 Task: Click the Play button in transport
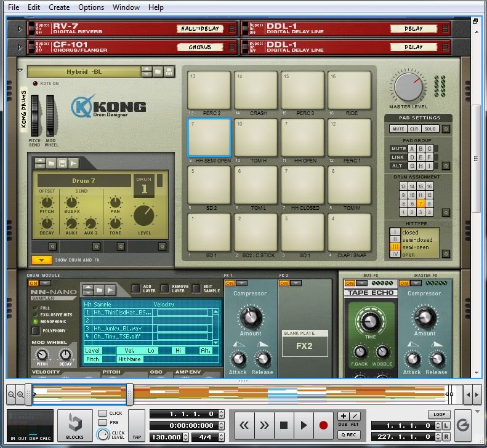coord(304,425)
